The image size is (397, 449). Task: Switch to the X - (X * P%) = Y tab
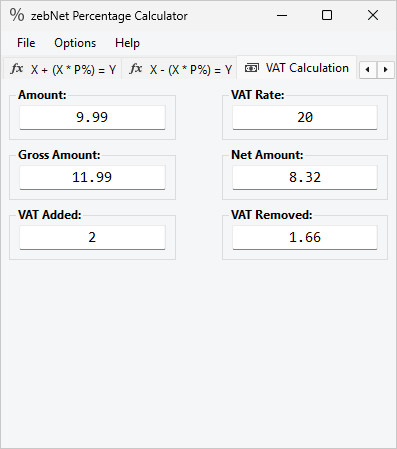coord(180,69)
